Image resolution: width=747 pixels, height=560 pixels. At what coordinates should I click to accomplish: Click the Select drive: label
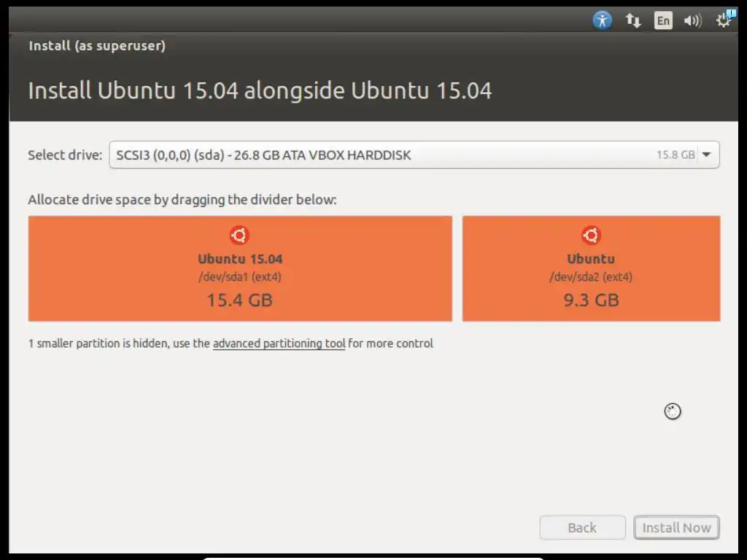point(65,155)
